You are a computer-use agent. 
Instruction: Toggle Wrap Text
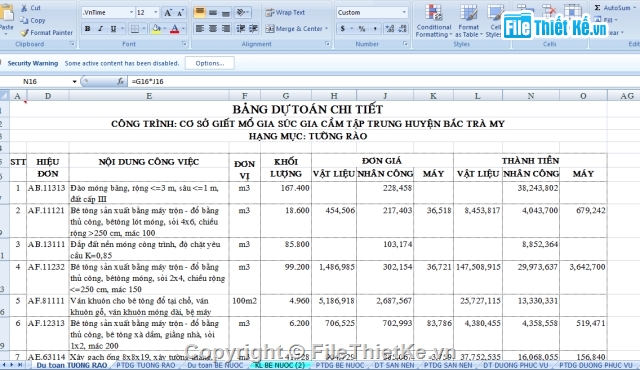pos(285,13)
